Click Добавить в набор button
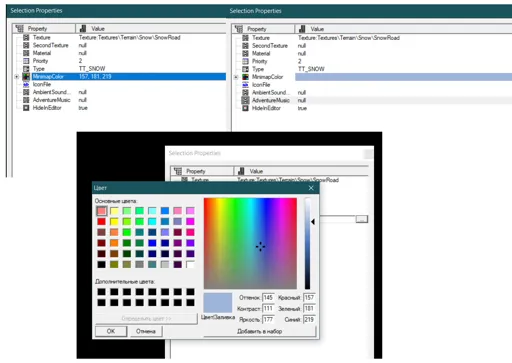 (259, 331)
